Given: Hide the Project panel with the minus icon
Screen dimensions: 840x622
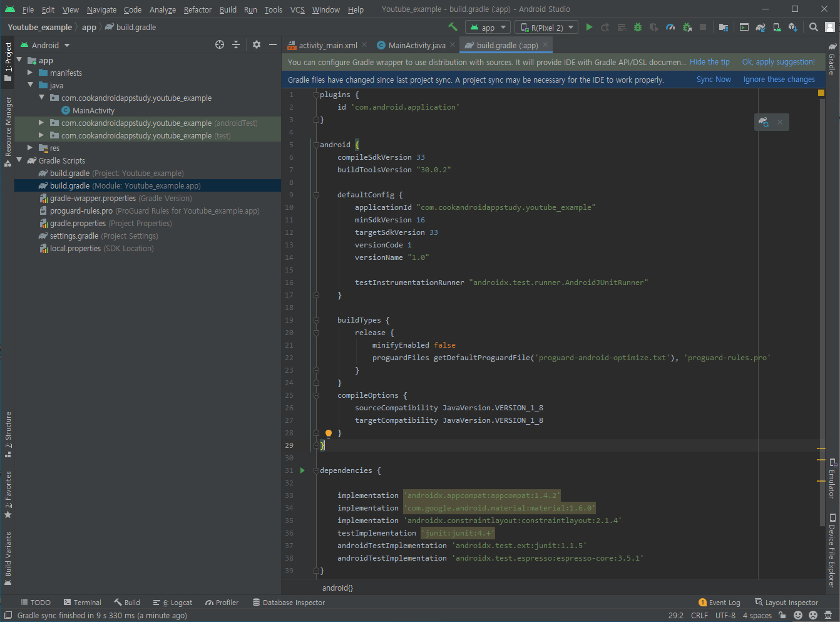Looking at the screenshot, I should pos(272,44).
